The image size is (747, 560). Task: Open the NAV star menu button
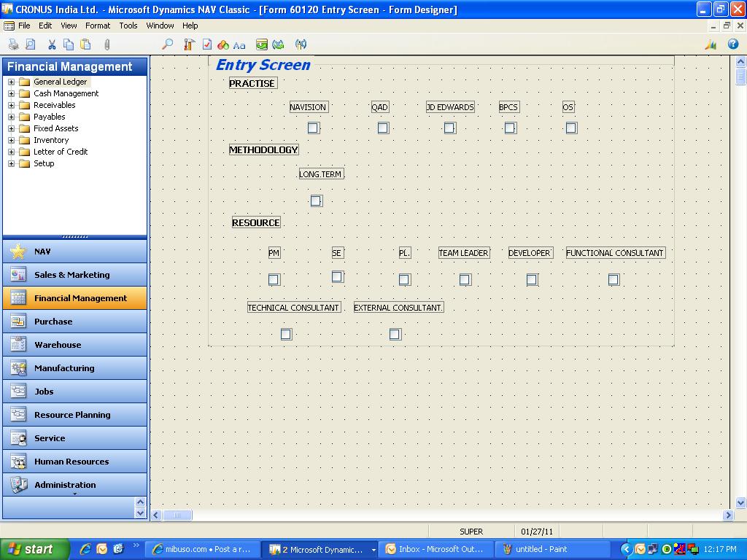pos(75,252)
